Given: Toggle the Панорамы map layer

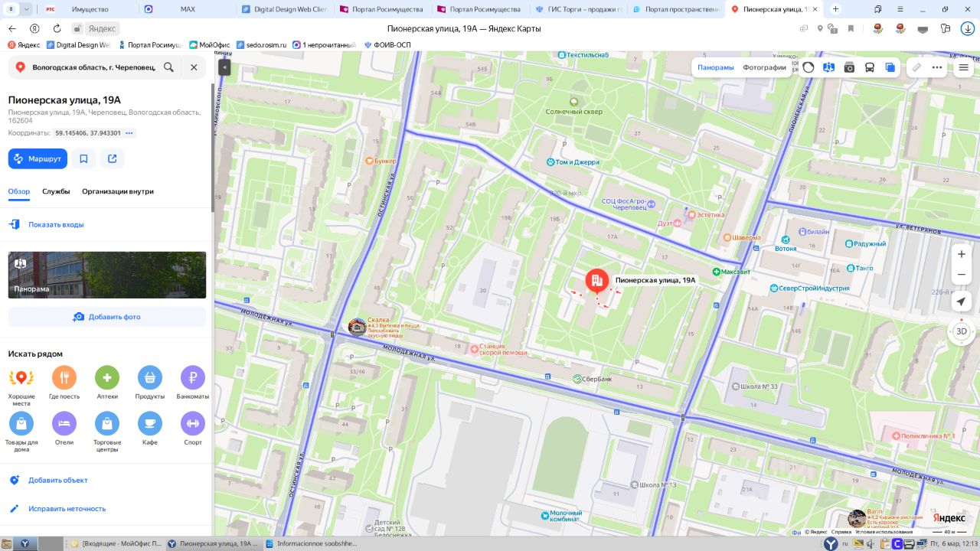Looking at the screenshot, I should 716,67.
